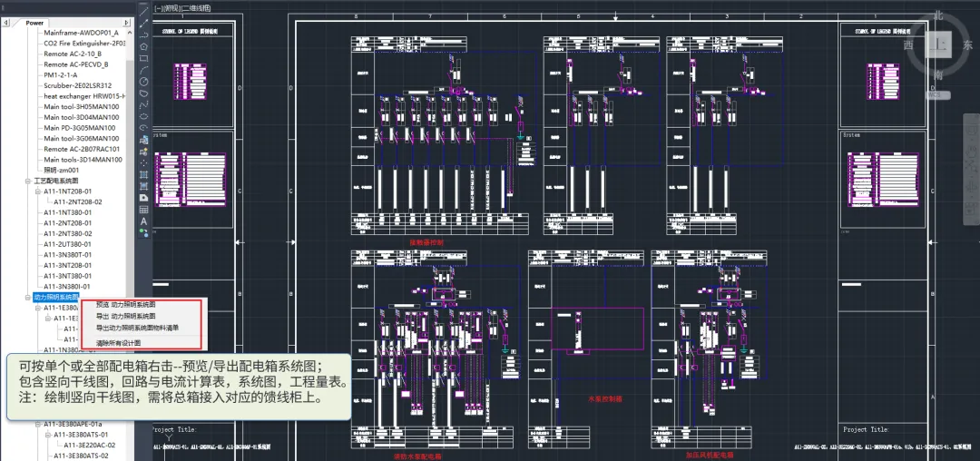Screen dimensions: 980x461
Task: Click the left tab navigation arrow
Action: click(x=5, y=23)
